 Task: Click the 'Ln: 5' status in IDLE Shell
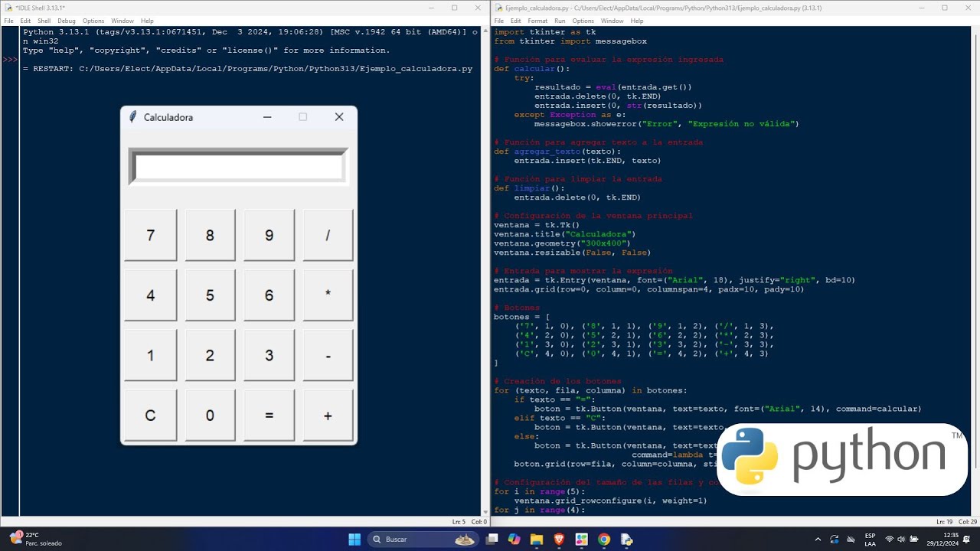coord(459,522)
